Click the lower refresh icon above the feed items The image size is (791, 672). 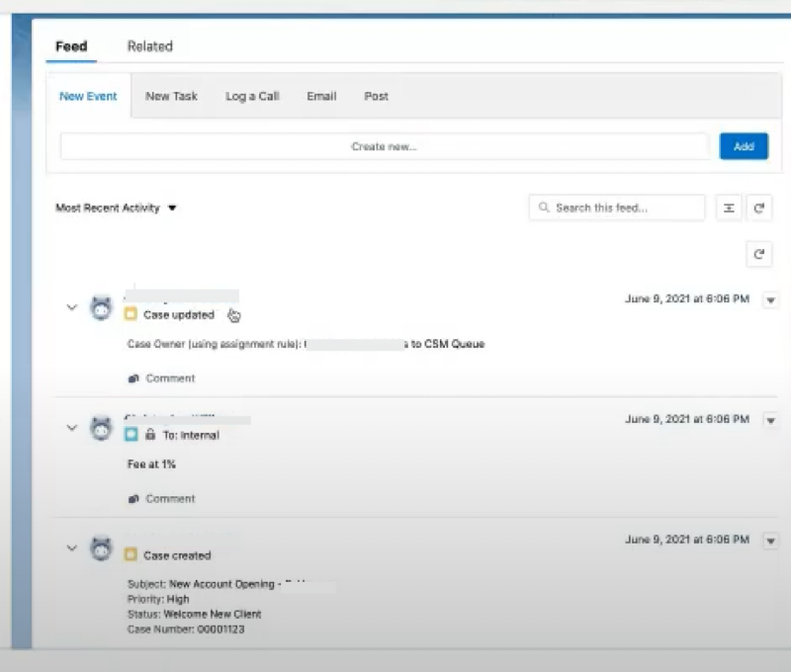[758, 254]
